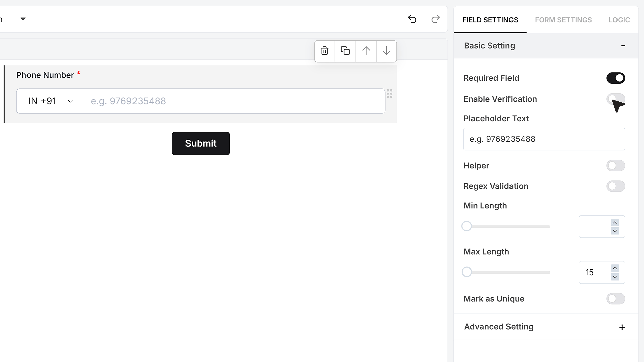Toggle the Mark as Unique switch

point(615,299)
